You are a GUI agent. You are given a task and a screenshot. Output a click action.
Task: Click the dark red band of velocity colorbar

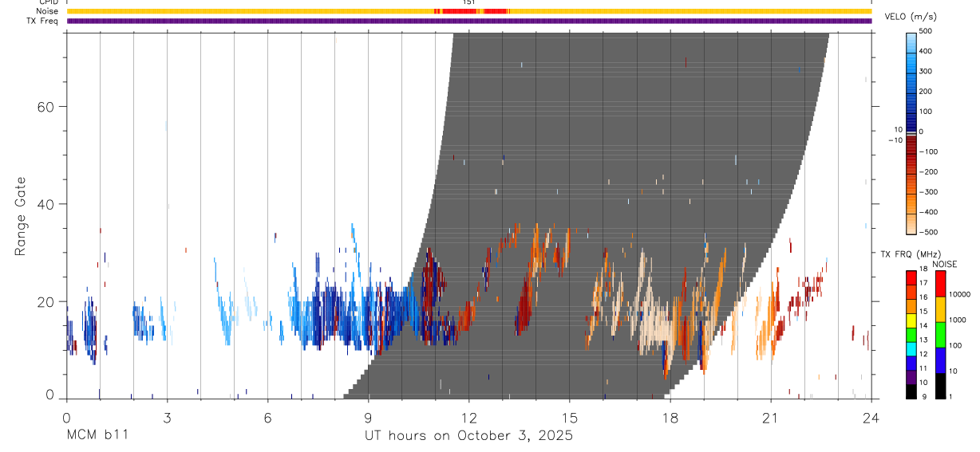tap(911, 146)
